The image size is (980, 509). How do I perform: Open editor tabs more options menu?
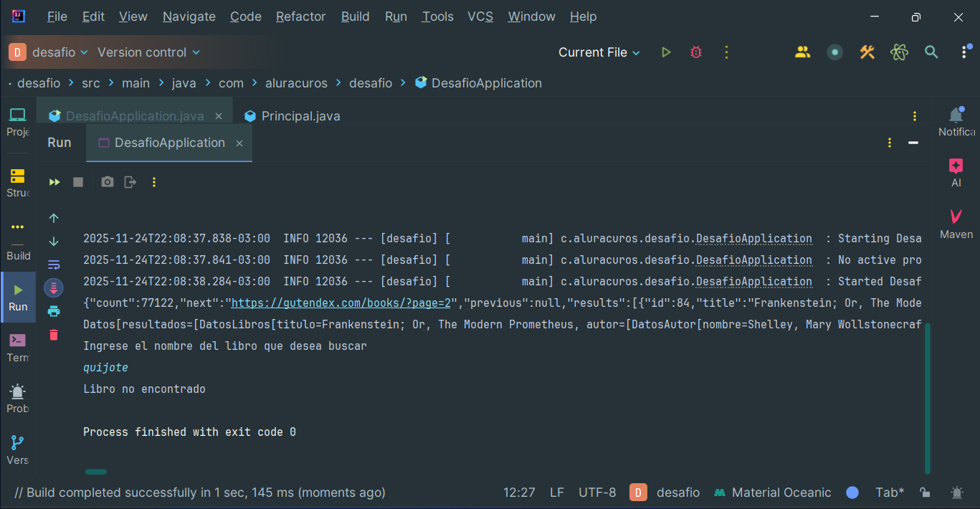(x=915, y=116)
